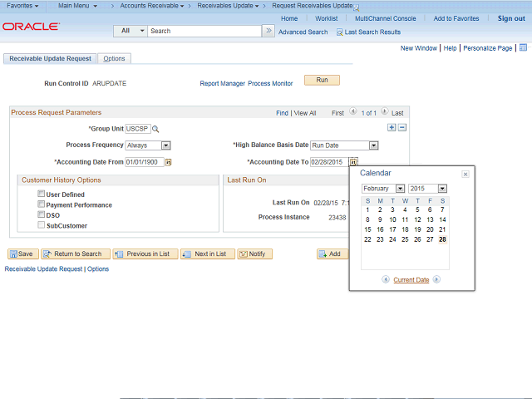Enable the SubCustomer checkbox
The height and width of the screenshot is (399, 532).
[x=41, y=225]
